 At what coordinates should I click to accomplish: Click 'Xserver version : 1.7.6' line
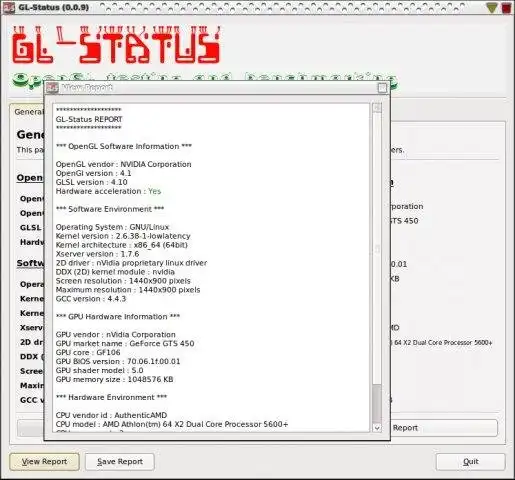(x=97, y=254)
